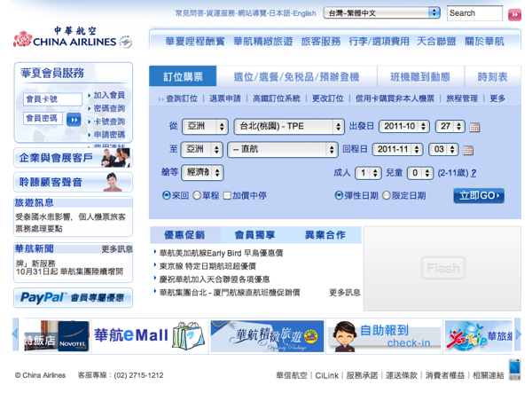Open the 華航精緻旅遊 banner image

pyautogui.click(x=268, y=336)
